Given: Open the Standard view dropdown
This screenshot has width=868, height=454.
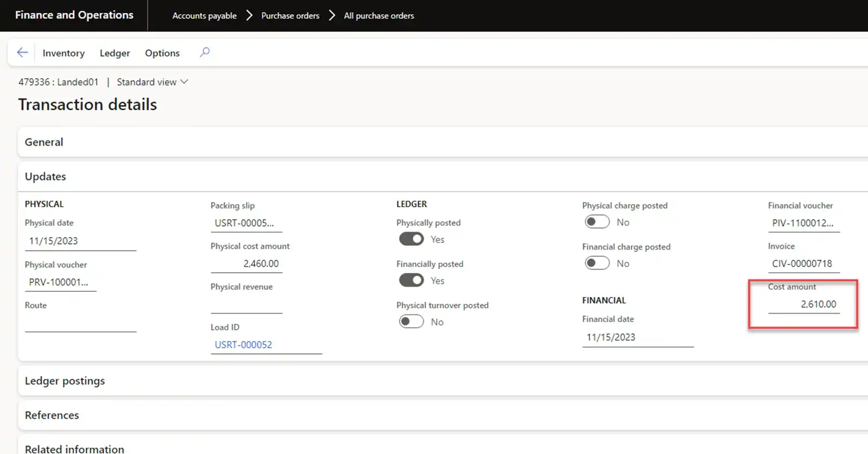Looking at the screenshot, I should click(x=152, y=82).
